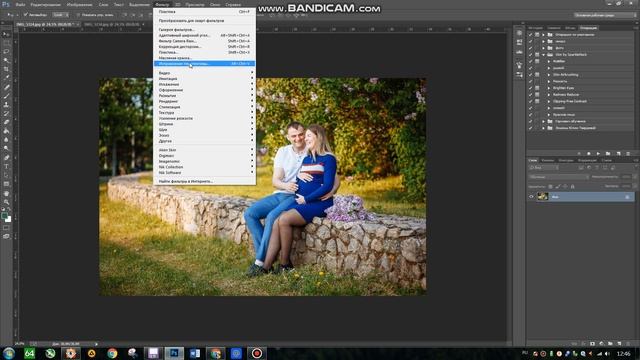The image size is (640, 360).
Task: Click the Screen Mode icon in toolbar
Action: 6,236
